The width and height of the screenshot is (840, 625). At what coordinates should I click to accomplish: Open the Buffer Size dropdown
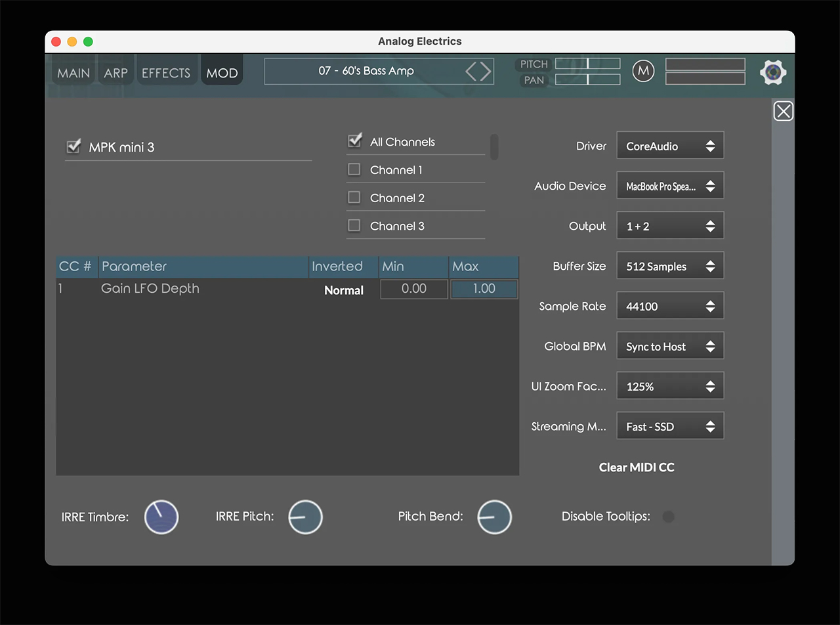pos(669,267)
